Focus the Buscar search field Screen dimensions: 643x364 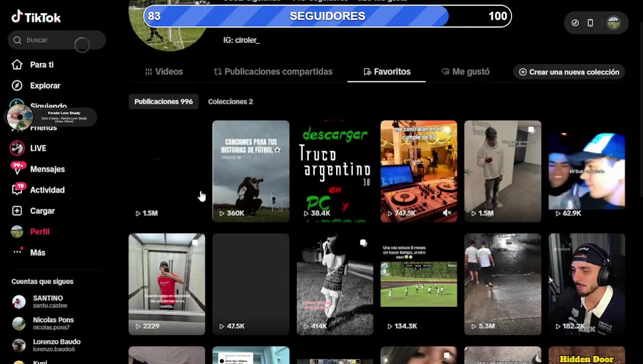(x=57, y=40)
